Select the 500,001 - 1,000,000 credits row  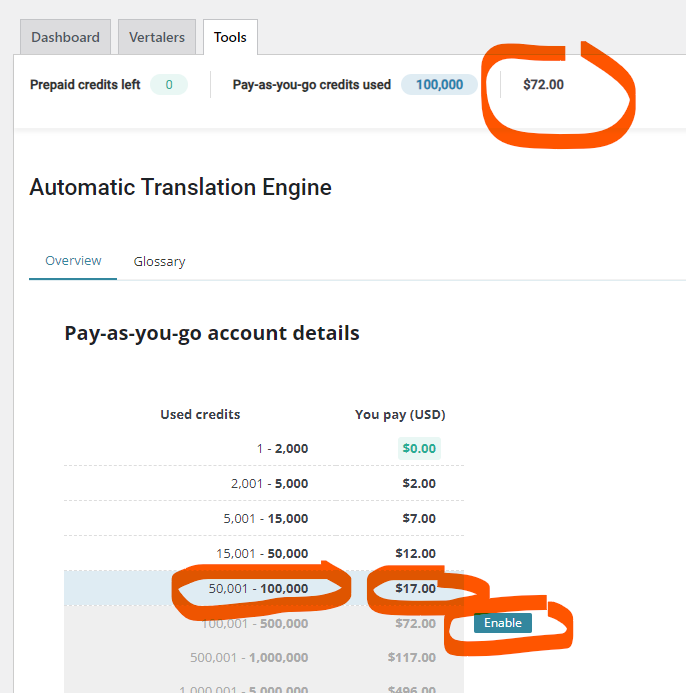pos(264,658)
